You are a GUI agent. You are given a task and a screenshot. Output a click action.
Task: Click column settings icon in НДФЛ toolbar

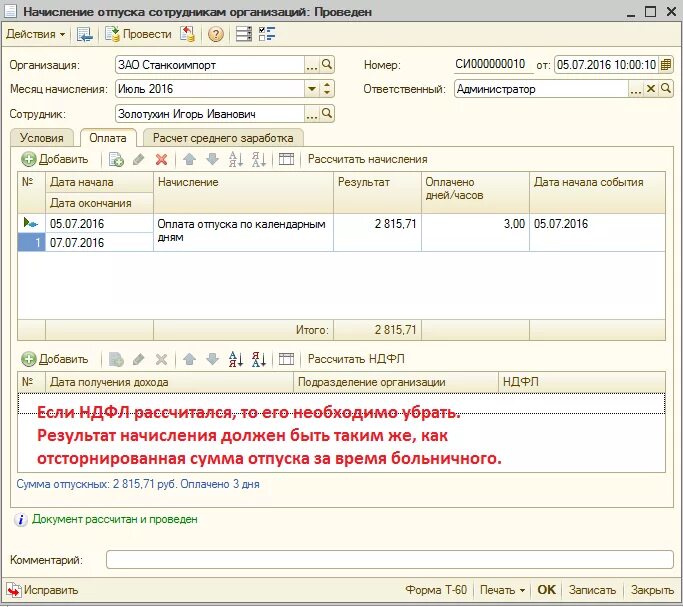(x=286, y=359)
